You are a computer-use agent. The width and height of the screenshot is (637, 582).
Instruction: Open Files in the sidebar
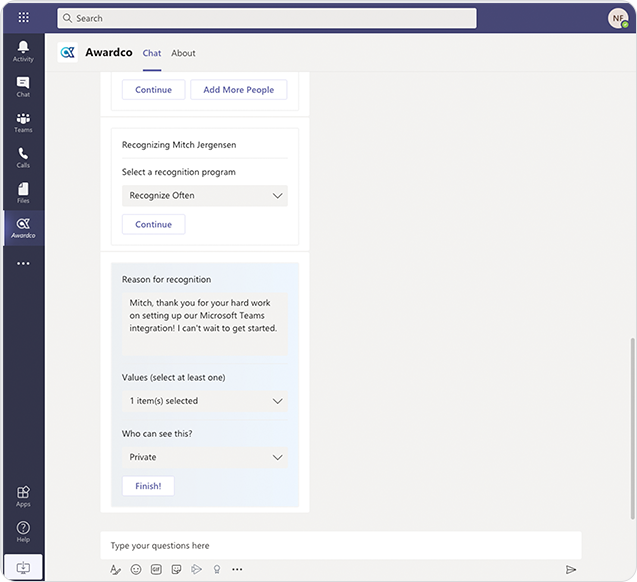(23, 193)
